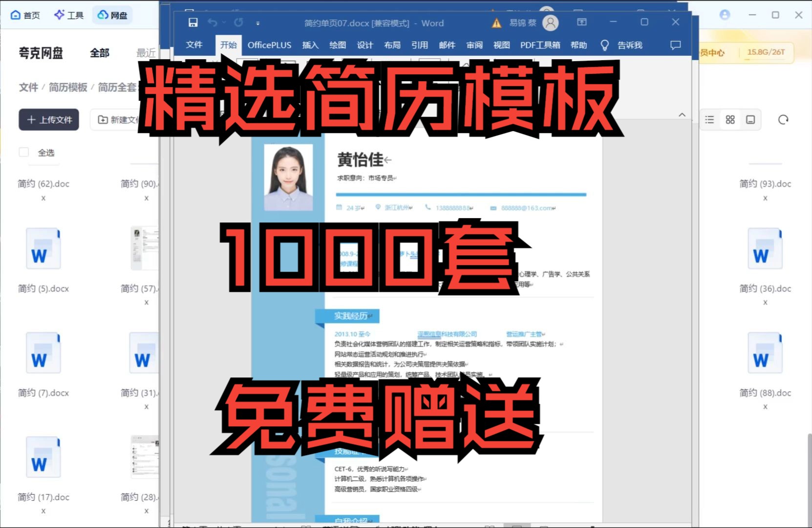Open the PDF工具箱 ribbon tab

click(540, 45)
